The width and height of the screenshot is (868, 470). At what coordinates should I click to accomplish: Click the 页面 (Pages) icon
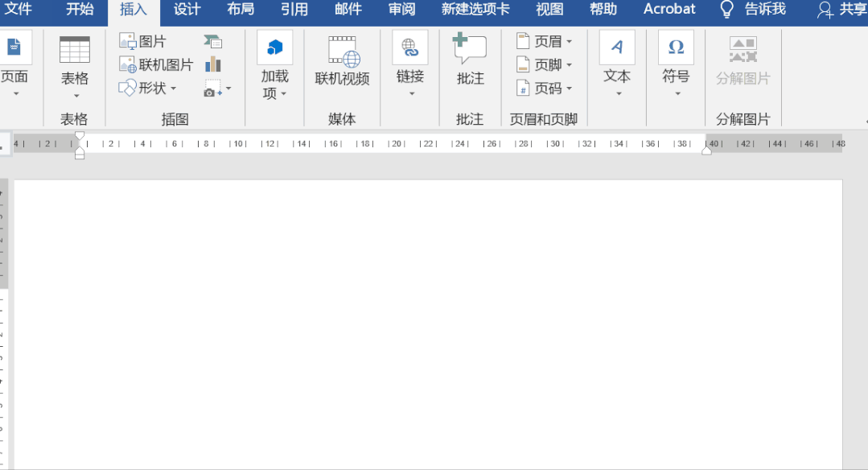click(x=14, y=48)
